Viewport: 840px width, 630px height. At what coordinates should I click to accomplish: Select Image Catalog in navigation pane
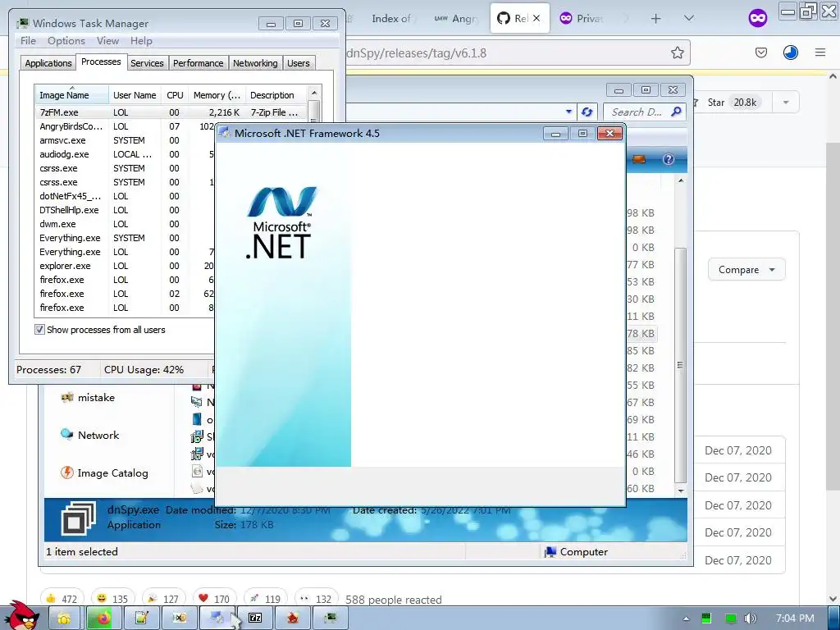pos(104,472)
